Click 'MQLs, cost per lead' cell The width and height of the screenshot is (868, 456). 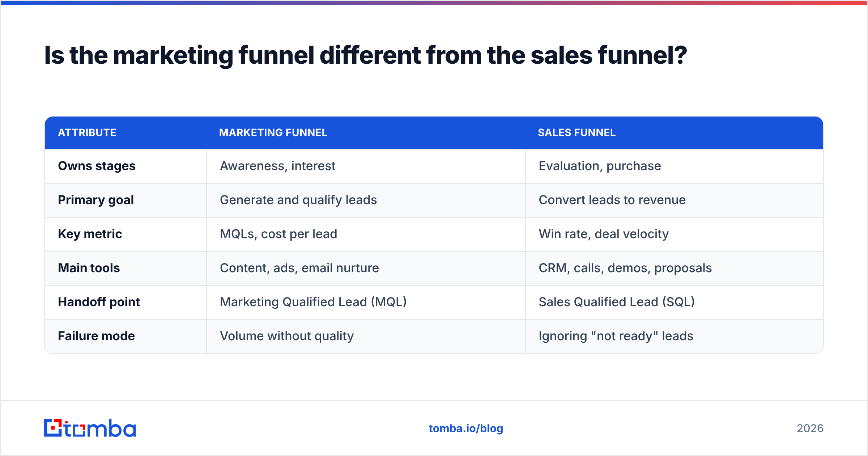[x=366, y=234]
